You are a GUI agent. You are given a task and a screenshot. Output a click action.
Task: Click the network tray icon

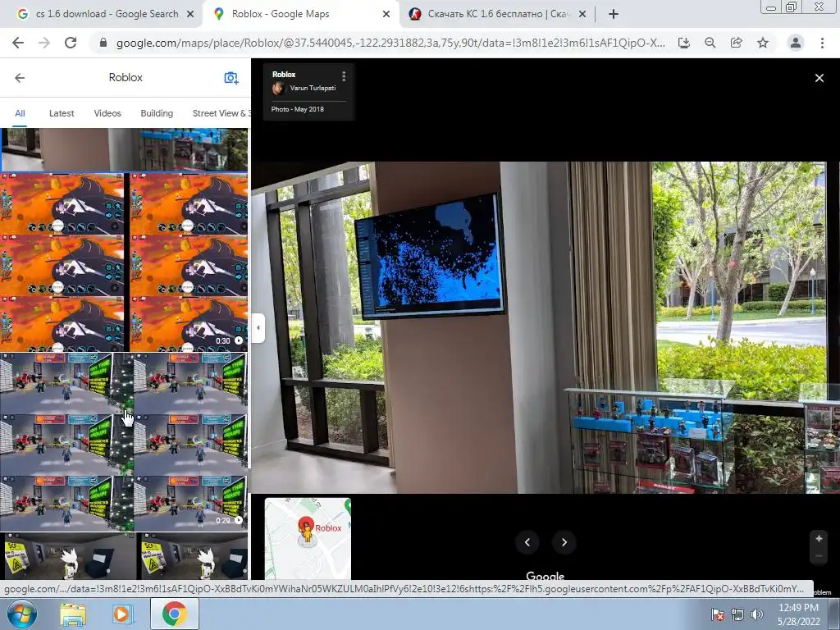point(737,614)
